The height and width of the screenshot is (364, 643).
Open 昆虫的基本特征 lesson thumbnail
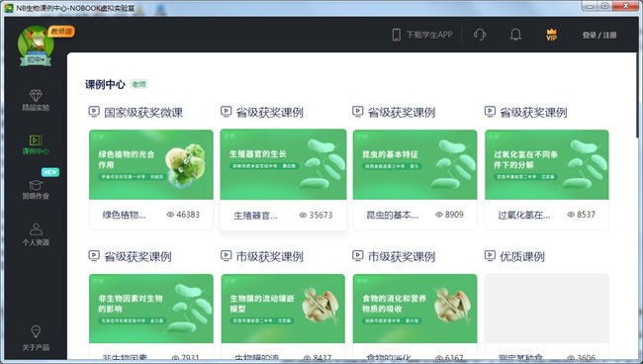[x=415, y=164]
